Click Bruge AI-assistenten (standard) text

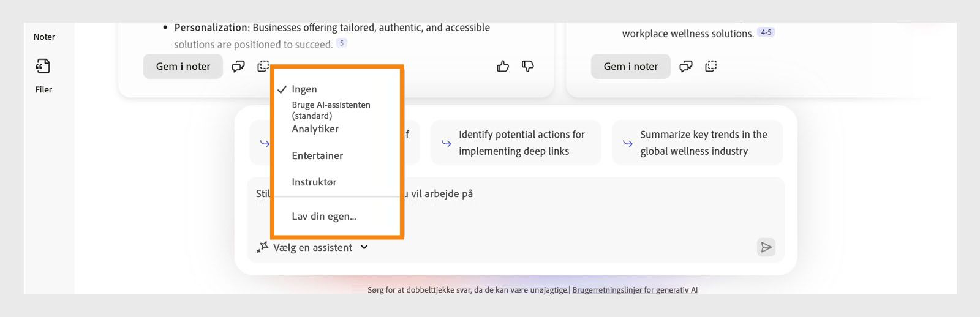pyautogui.click(x=331, y=110)
